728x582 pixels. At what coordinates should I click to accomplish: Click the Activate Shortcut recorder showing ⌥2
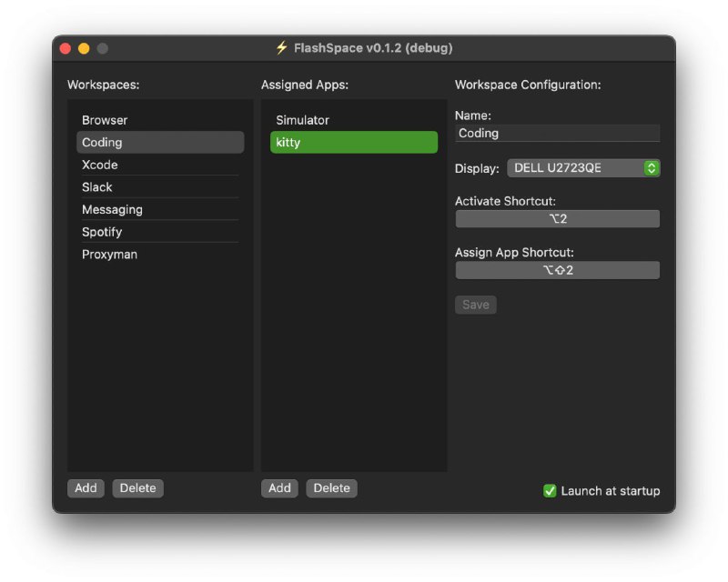click(x=557, y=218)
